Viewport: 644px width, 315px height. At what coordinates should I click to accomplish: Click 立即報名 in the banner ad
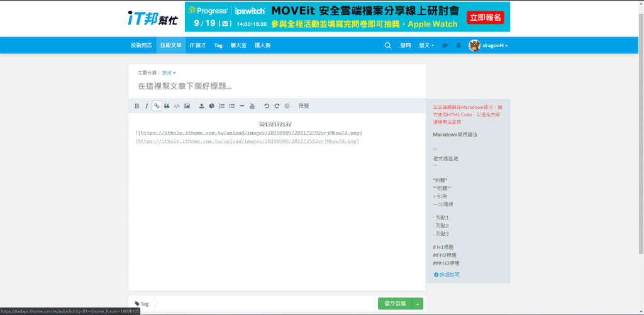486,17
